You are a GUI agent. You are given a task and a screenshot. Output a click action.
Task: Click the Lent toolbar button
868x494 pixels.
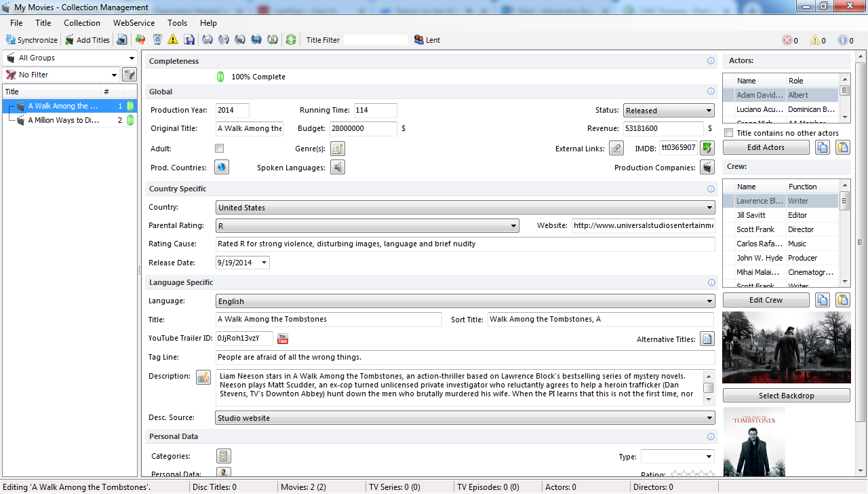[427, 40]
